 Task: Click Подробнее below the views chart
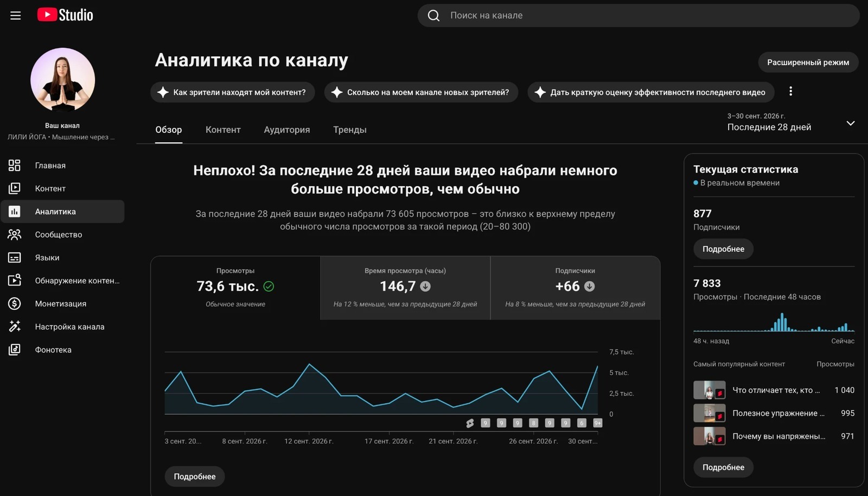195,476
